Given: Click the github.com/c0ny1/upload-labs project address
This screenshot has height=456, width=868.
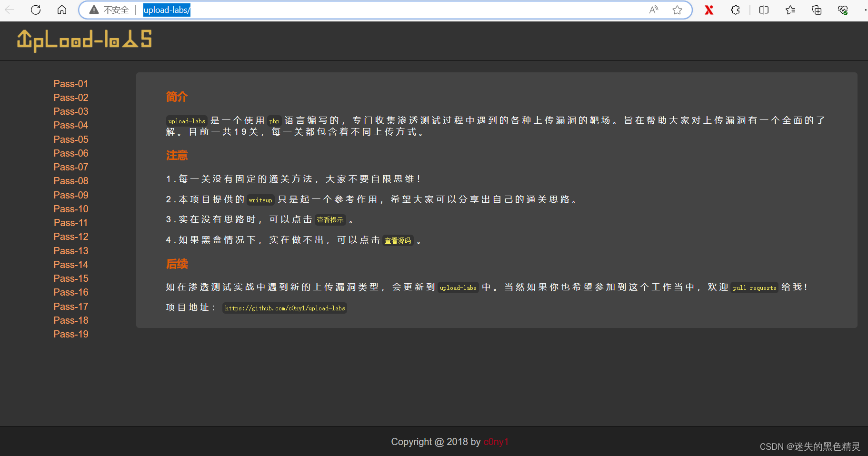Looking at the screenshot, I should [x=285, y=308].
